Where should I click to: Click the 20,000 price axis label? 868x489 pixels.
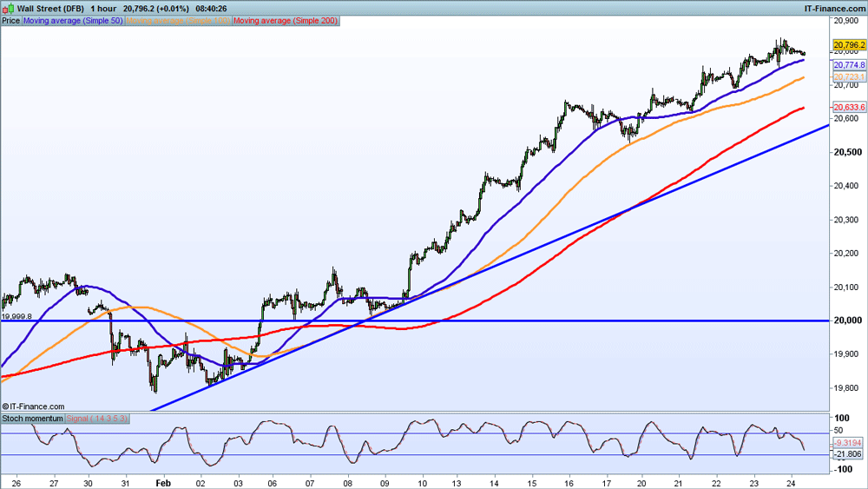click(847, 320)
